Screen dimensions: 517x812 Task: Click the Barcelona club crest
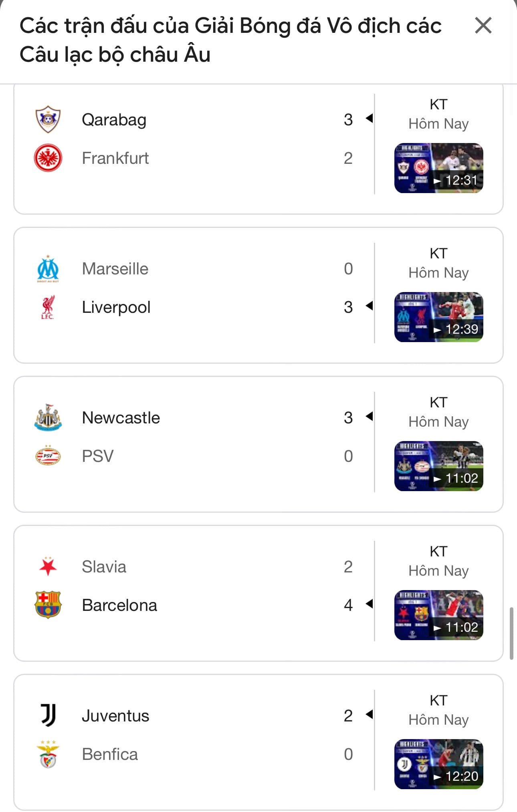(x=48, y=605)
